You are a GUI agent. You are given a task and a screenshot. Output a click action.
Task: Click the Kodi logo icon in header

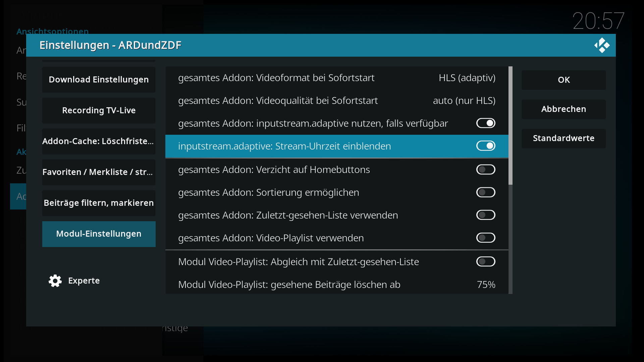click(602, 45)
